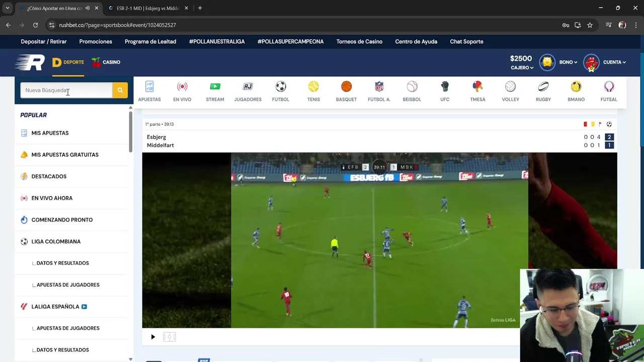Viewport: 644px width, 362px height.
Task: Open the Jugadores category icon
Action: (x=248, y=86)
